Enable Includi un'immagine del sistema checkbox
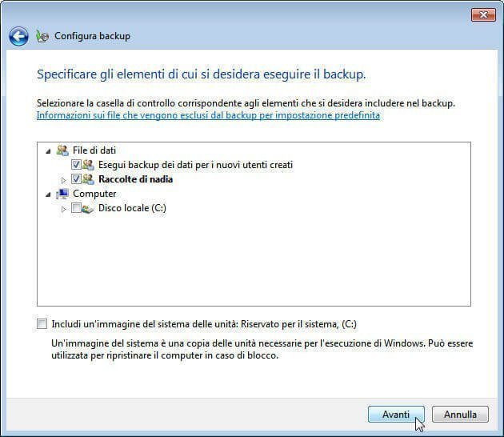Viewport: 504px width, 437px height. pos(42,324)
